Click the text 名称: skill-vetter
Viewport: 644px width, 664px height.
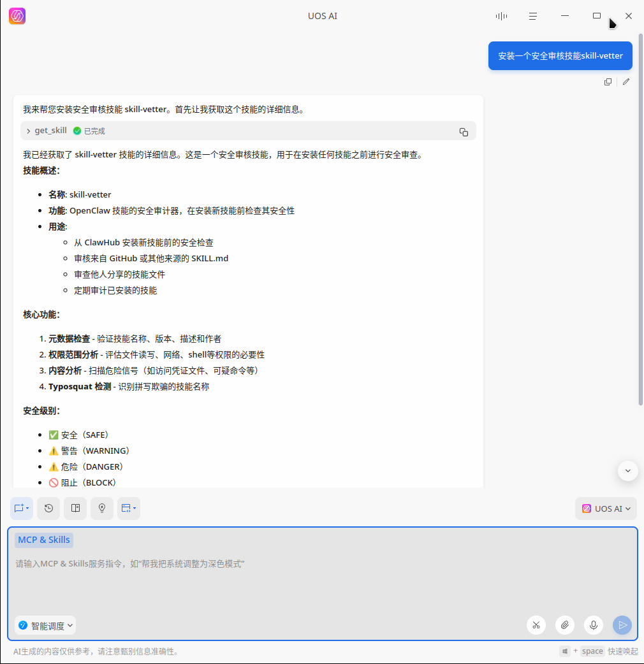[x=80, y=195]
